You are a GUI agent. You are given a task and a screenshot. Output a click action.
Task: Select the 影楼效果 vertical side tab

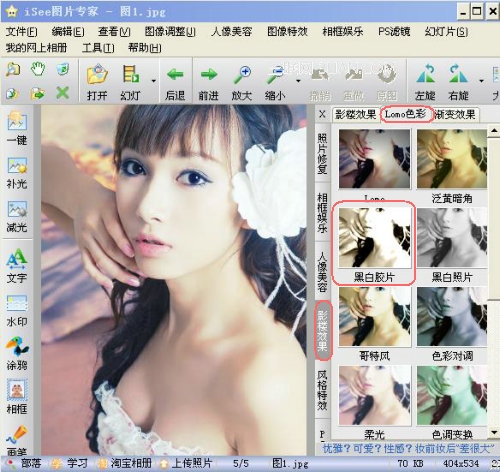323,331
